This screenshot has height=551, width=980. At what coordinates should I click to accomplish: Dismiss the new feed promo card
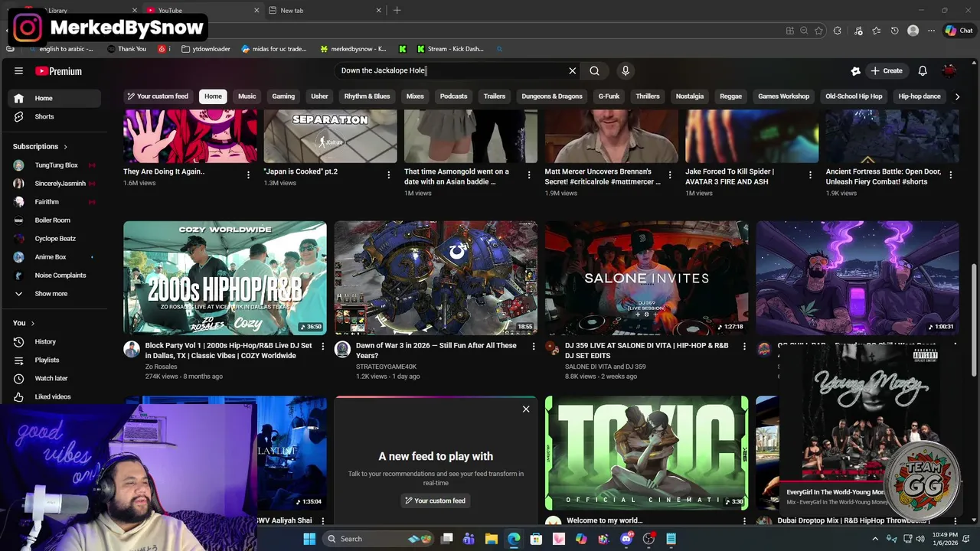pyautogui.click(x=526, y=409)
